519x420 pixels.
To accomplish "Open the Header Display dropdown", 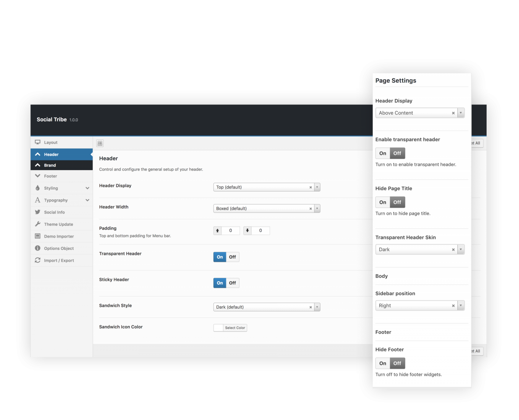I will pyautogui.click(x=316, y=187).
